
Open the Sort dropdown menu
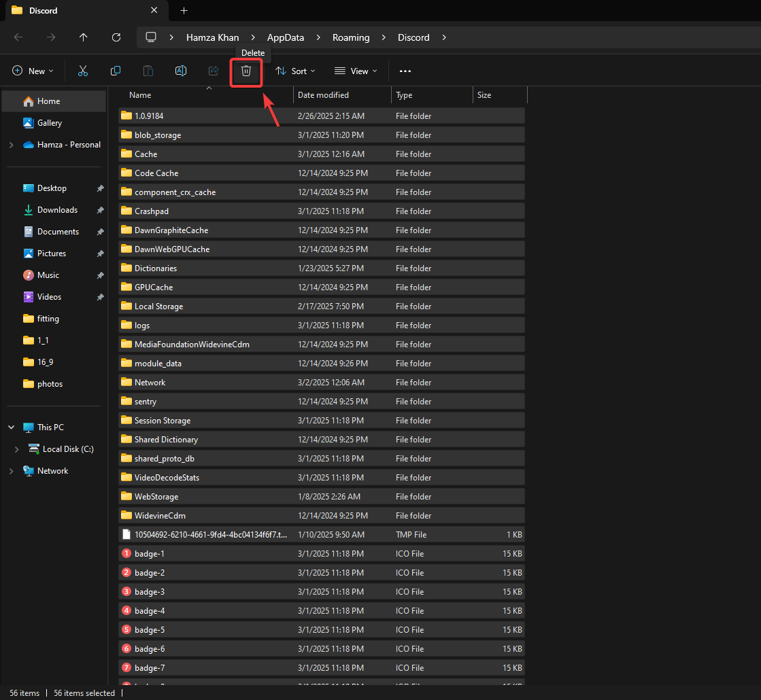pos(295,71)
